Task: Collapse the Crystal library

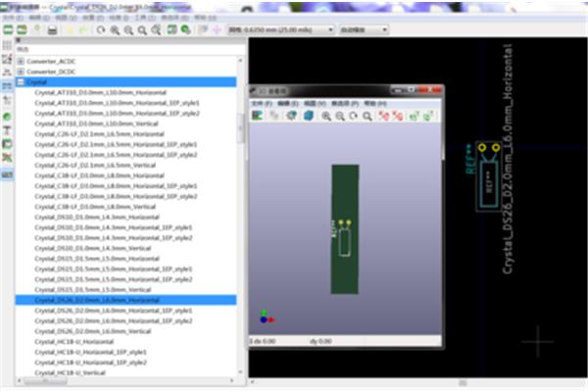Action: [21, 82]
